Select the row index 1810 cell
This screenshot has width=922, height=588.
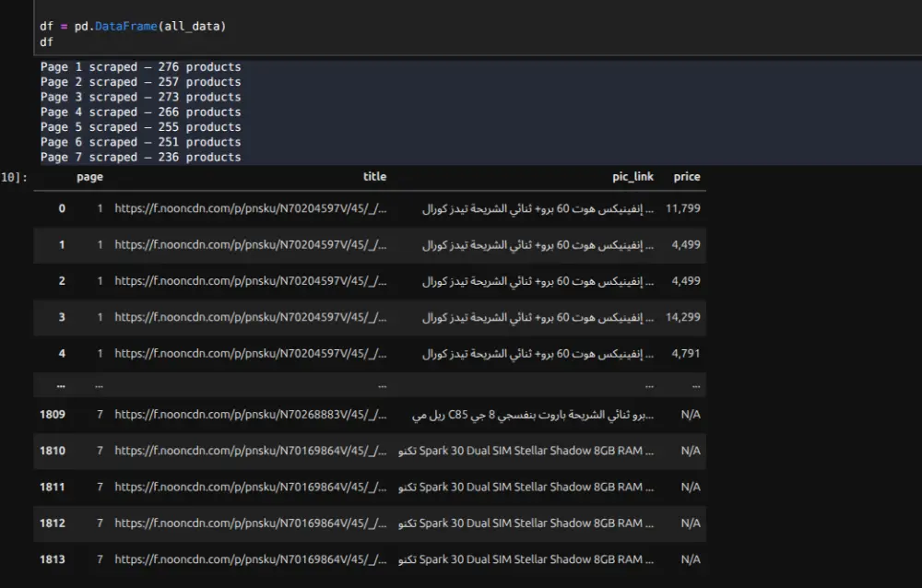53,451
